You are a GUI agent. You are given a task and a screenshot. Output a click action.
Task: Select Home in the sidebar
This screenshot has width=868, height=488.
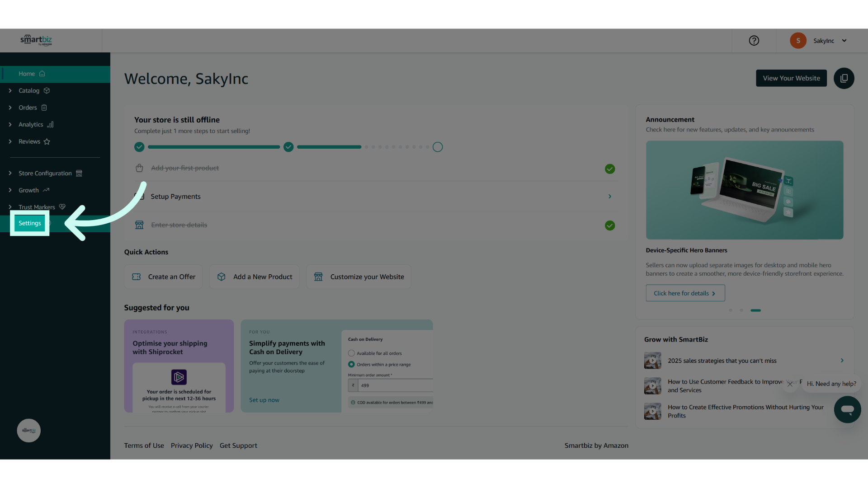[55, 74]
